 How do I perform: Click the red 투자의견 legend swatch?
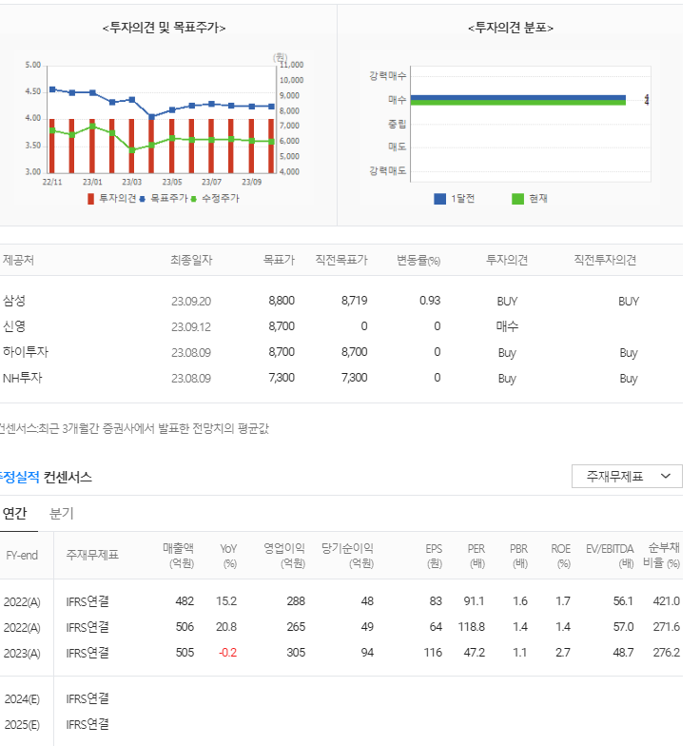[x=90, y=199]
